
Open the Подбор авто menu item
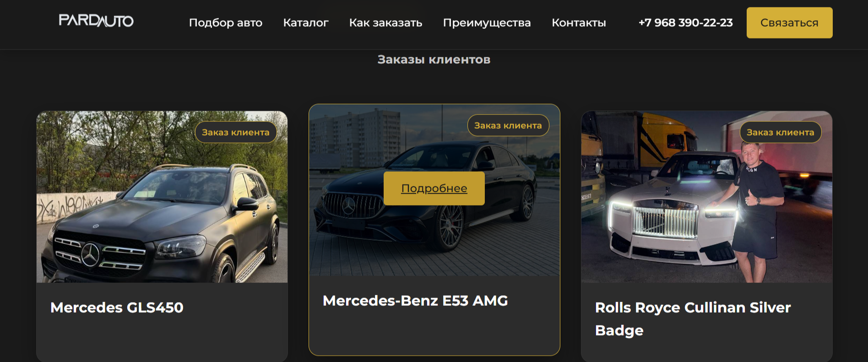pos(226,22)
